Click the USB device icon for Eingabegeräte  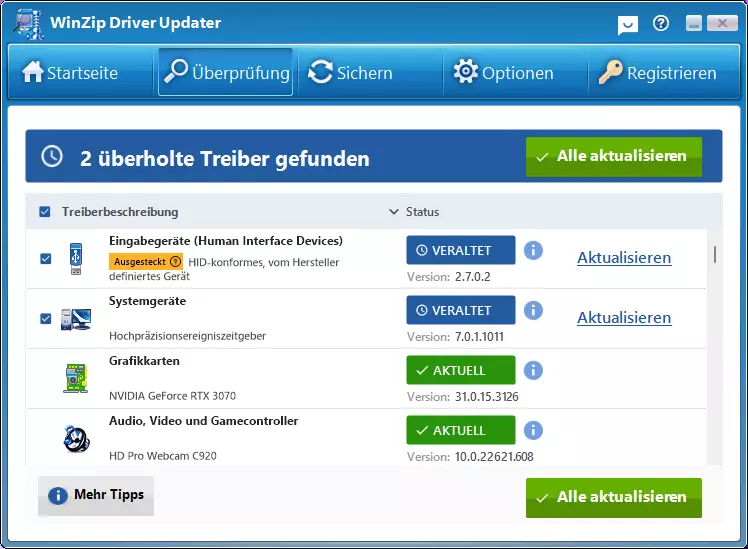[x=76, y=259]
